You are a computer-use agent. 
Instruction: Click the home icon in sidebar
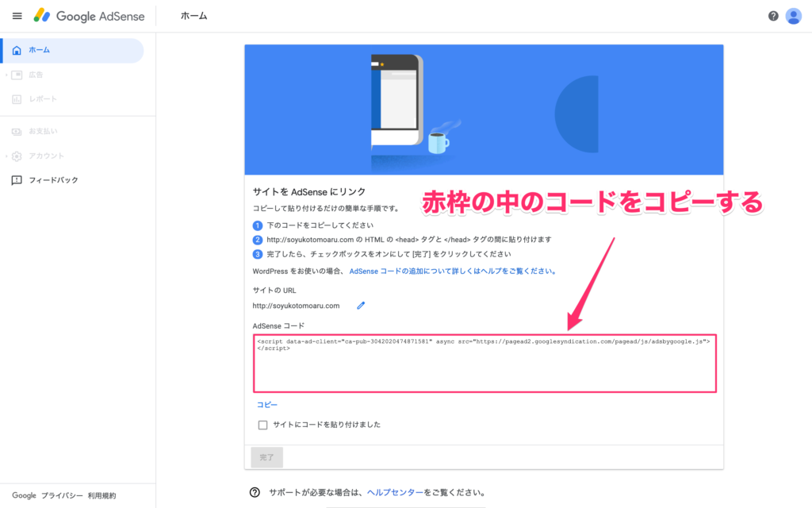point(17,50)
